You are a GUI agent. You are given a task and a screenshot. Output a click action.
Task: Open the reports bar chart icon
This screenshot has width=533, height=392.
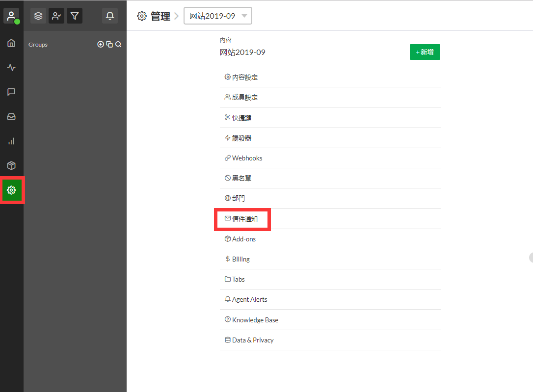click(11, 141)
